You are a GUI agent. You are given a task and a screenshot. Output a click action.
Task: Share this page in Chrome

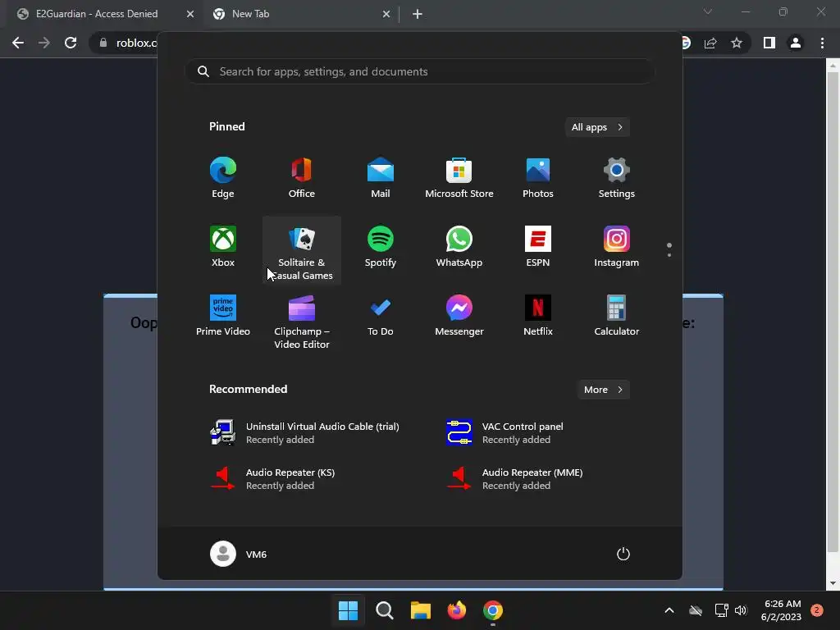710,43
